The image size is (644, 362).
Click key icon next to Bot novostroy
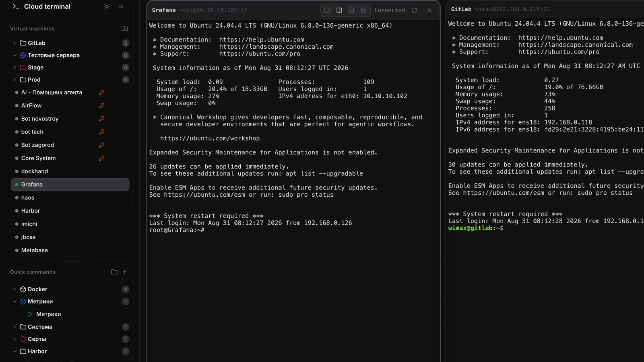pos(102,119)
